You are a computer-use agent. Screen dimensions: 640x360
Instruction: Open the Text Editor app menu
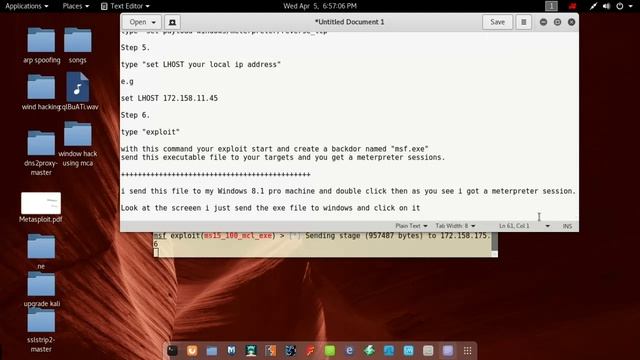tap(125, 6)
